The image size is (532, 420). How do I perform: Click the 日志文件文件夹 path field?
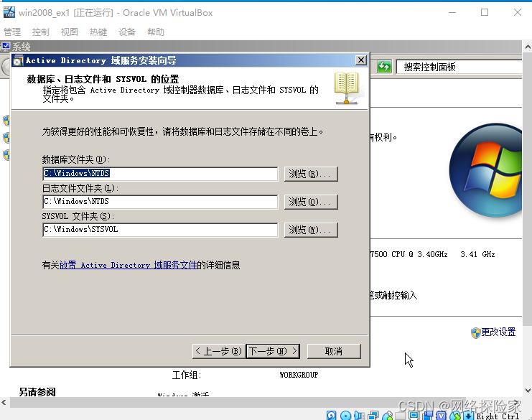160,202
